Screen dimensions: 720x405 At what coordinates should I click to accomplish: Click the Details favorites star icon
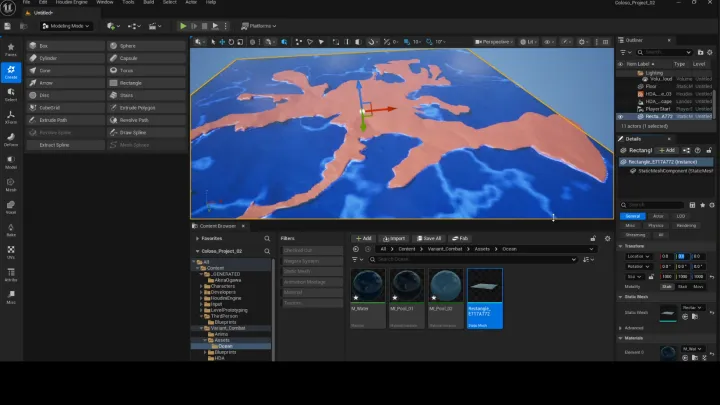point(703,205)
